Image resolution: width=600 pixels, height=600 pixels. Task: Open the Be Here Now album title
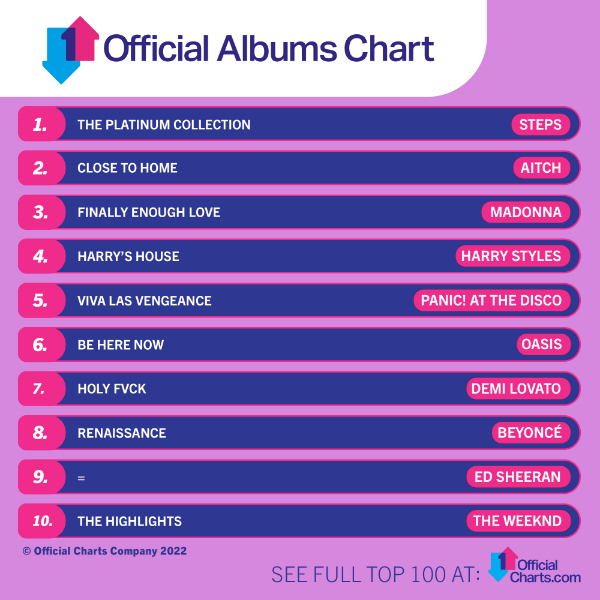point(121,345)
